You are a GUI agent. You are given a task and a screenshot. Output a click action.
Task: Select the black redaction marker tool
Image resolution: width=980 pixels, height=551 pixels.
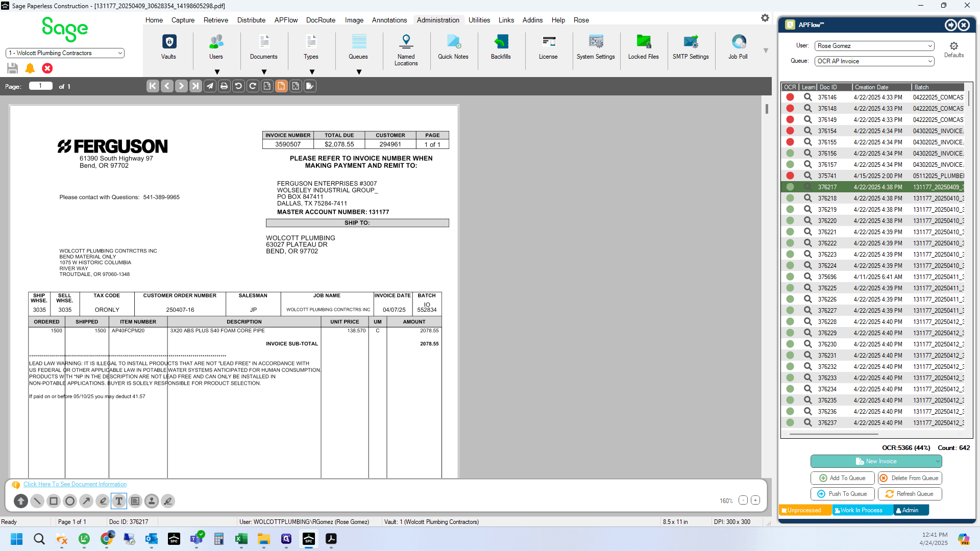168,501
